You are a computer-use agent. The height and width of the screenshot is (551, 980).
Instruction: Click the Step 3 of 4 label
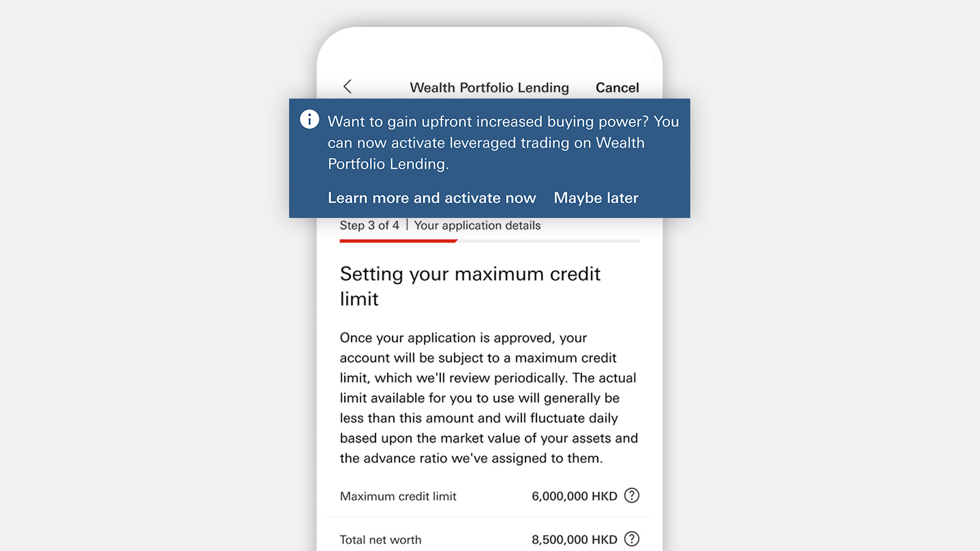(369, 225)
